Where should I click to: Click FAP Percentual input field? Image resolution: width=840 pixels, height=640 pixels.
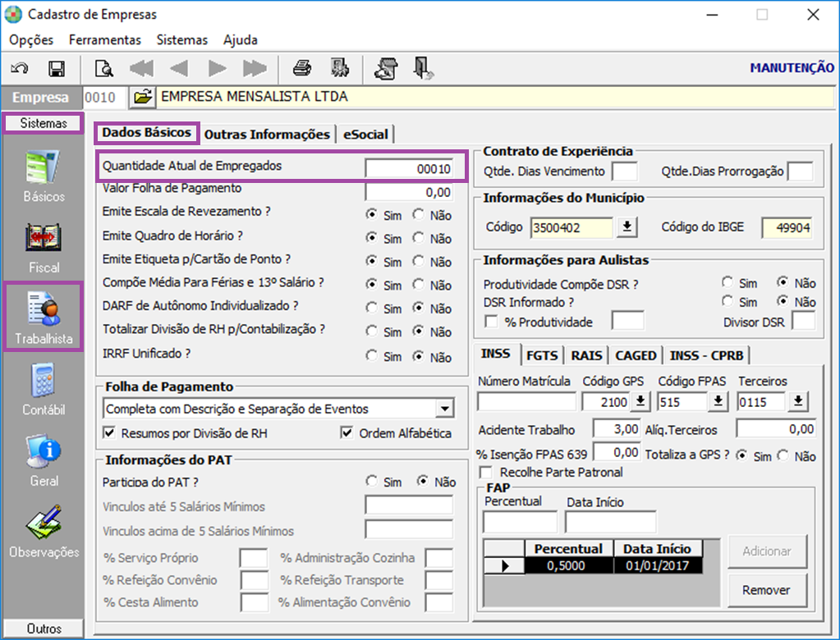520,522
